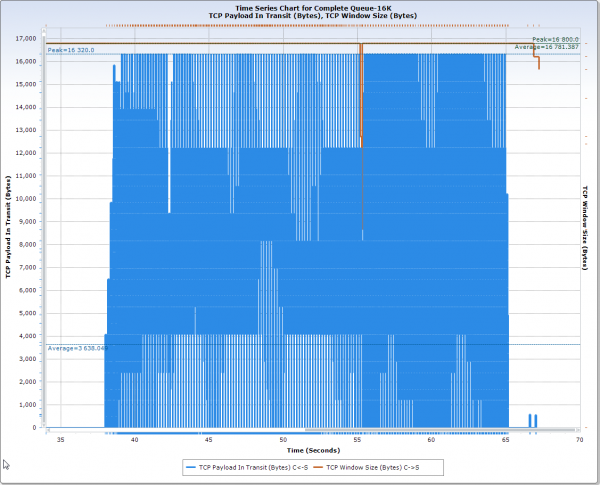Click the 35 x-axis tick label
The image size is (600, 485).
coord(60,439)
